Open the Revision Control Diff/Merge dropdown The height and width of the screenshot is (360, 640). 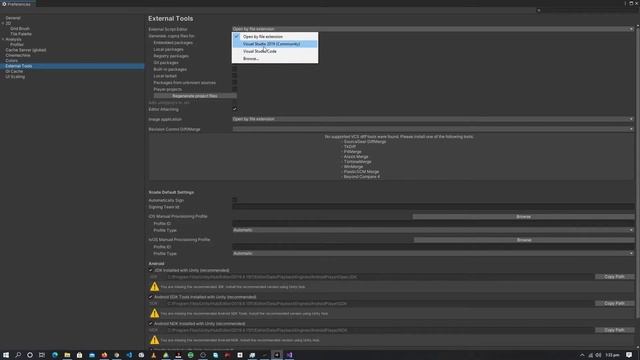pos(433,129)
